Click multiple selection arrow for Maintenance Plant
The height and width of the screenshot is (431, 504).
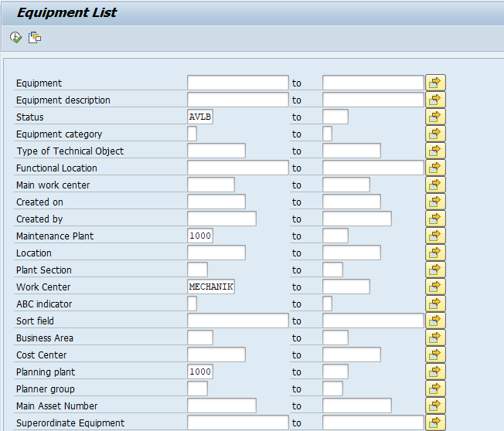coord(435,236)
